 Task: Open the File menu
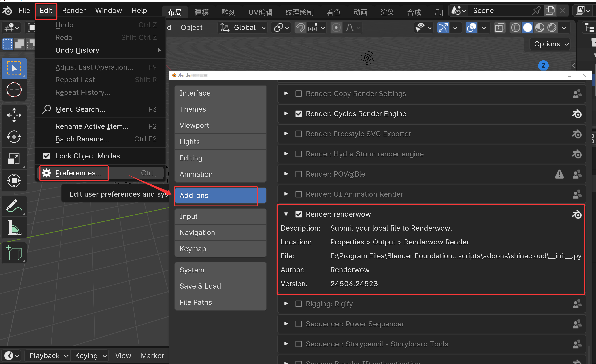[24, 11]
